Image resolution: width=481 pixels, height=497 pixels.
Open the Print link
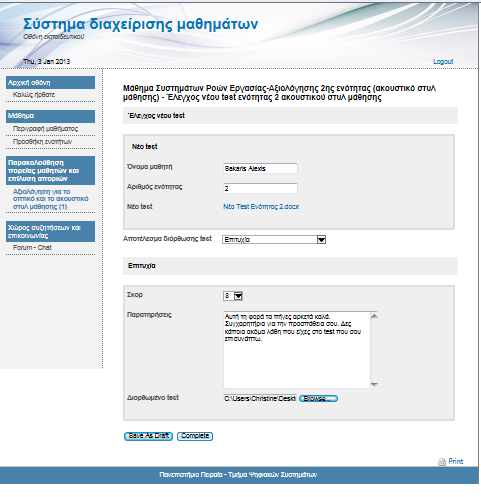tap(456, 461)
